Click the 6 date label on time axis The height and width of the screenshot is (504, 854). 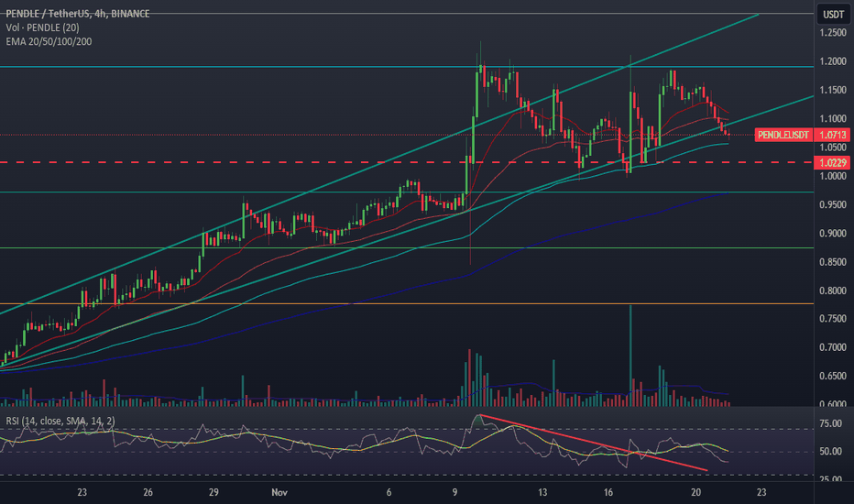(389, 493)
